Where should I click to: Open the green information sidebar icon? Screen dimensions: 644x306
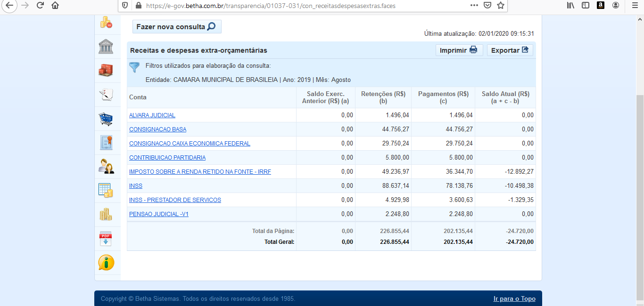click(x=106, y=263)
